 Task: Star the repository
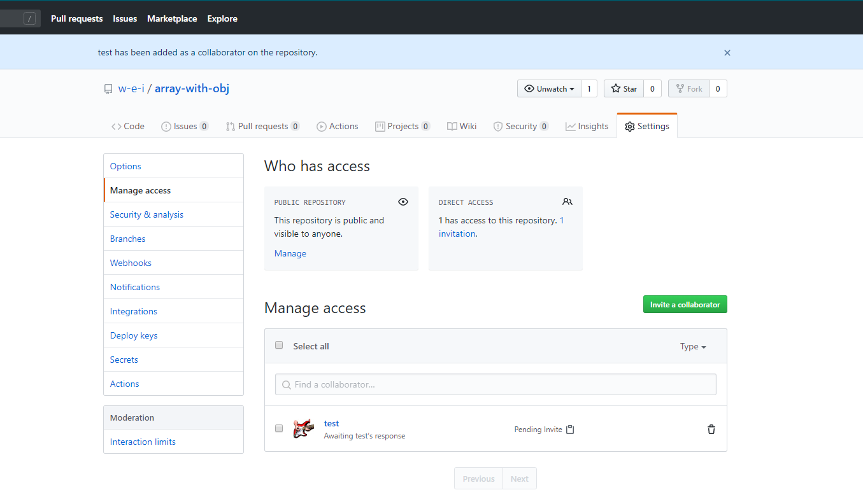point(624,89)
